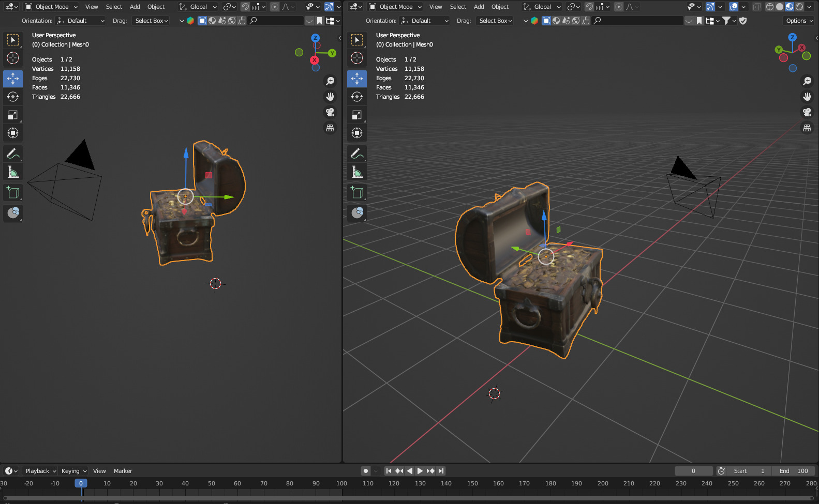The width and height of the screenshot is (819, 504).
Task: Select Add Cube tool in left viewport
Action: [13, 192]
